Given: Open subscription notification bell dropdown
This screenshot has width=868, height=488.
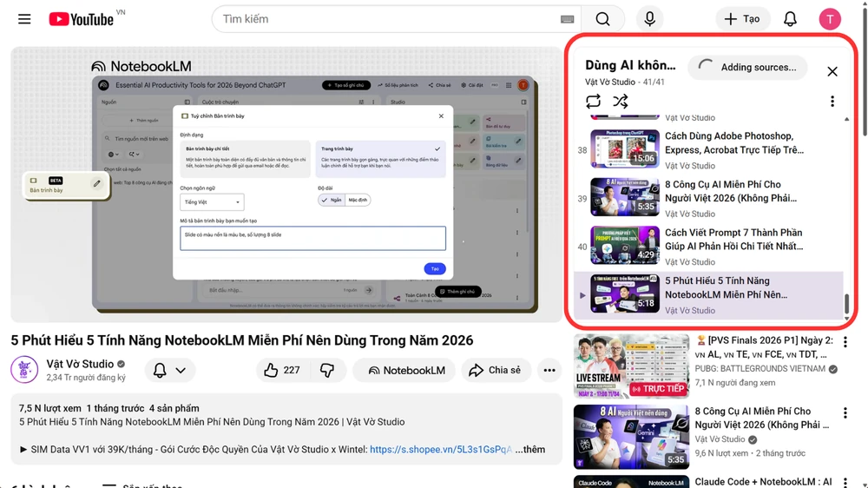Looking at the screenshot, I should [x=170, y=370].
